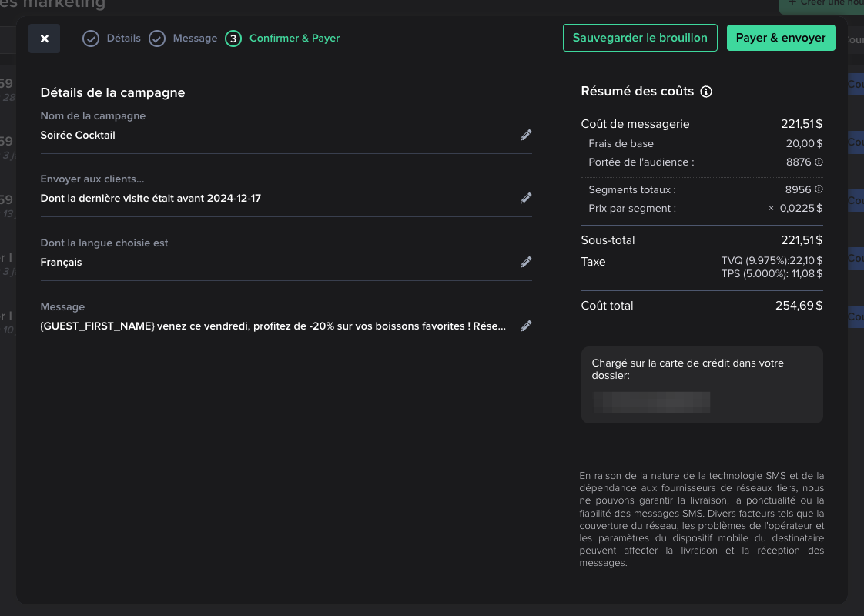
Task: Click the Français language value
Action: [61, 263]
